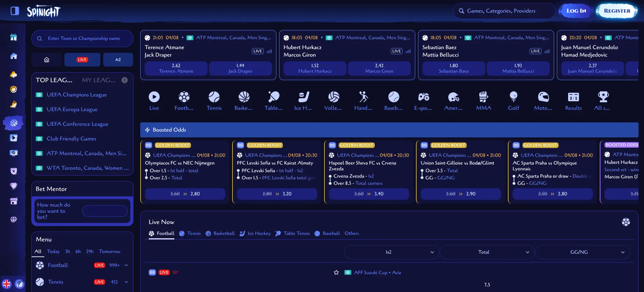Click the LOG IN button
644x292 pixels.
point(576,11)
